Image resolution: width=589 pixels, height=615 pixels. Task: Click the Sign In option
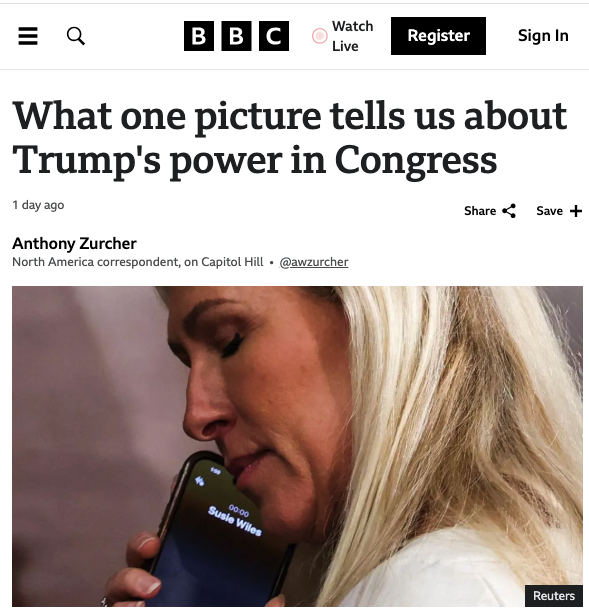tap(543, 36)
